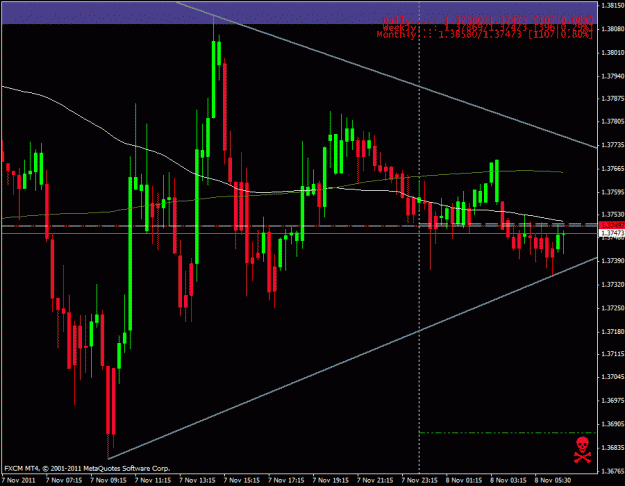Screen dimensions: 625x486
Task: Click the time label 7 Nov 19:15
Action: pos(331,480)
